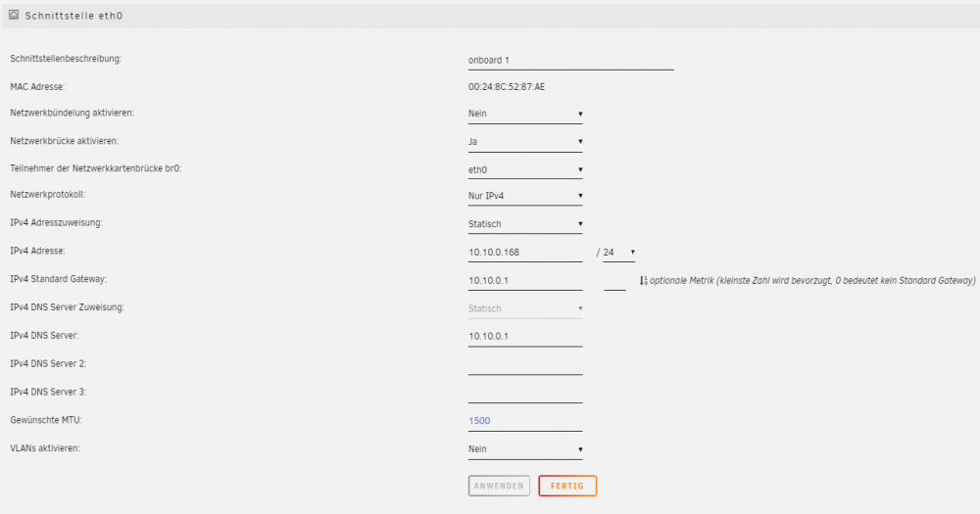The height and width of the screenshot is (514, 980).
Task: Click the 'Teilnehmer der Netzwerkkartenbrücke br0:' label
Action: point(96,168)
